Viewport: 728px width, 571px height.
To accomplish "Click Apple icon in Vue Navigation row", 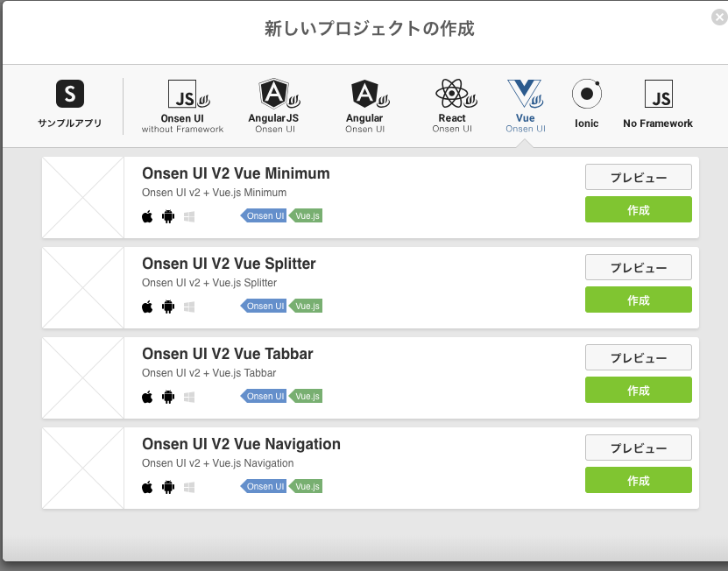I will click(x=147, y=487).
